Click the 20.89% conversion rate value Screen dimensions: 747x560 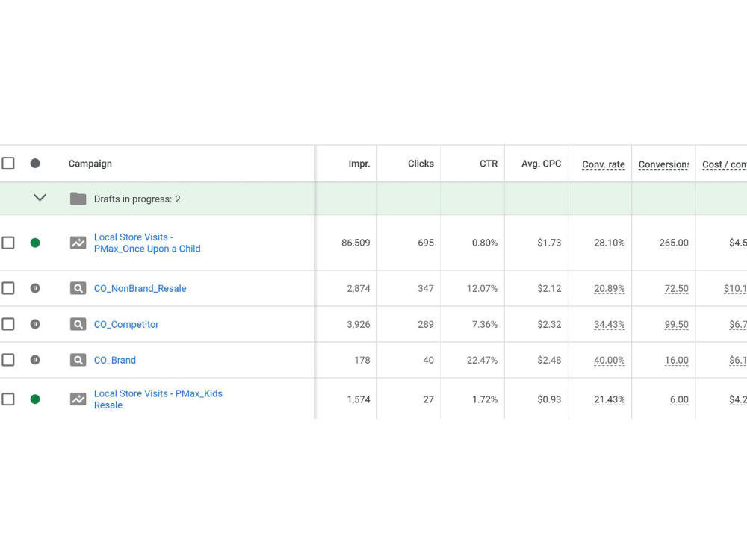click(609, 288)
